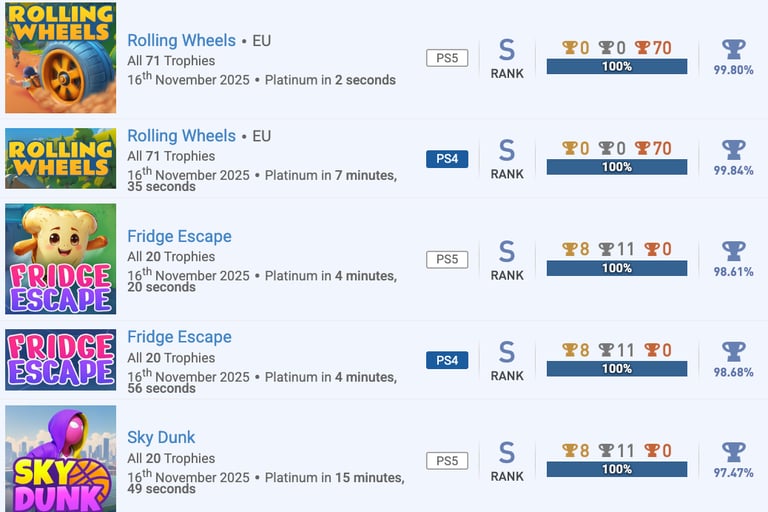Image resolution: width=768 pixels, height=512 pixels.
Task: Click the S rank icon for Sky Dunk
Action: coord(507,452)
